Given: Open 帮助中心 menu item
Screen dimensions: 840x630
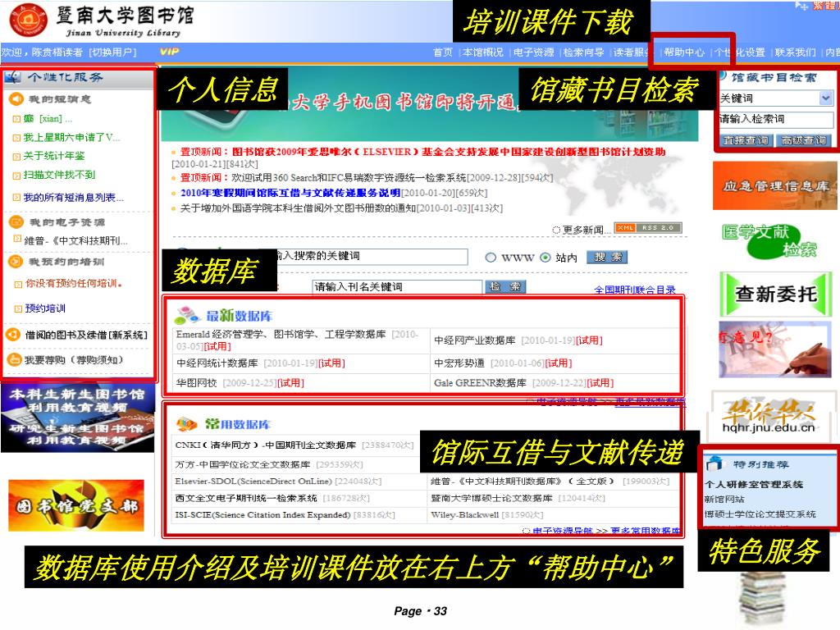Looking at the screenshot, I should [x=684, y=52].
